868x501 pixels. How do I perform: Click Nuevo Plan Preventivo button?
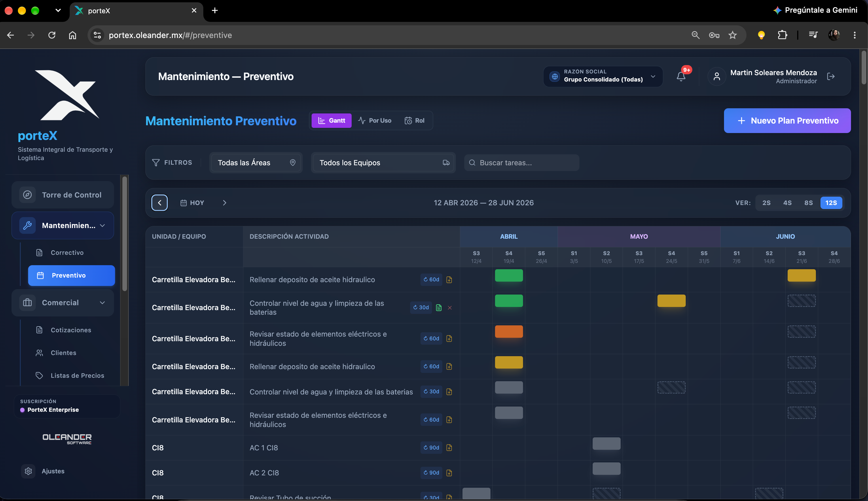(x=787, y=121)
